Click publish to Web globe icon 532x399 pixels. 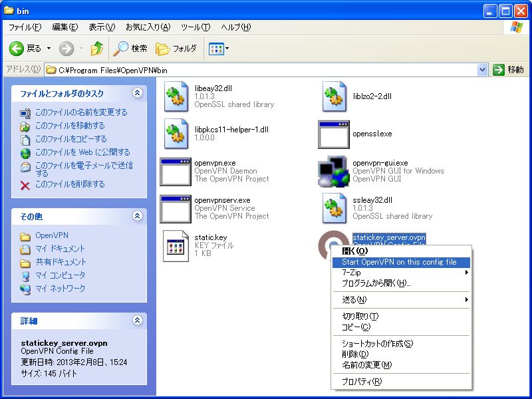click(x=25, y=153)
